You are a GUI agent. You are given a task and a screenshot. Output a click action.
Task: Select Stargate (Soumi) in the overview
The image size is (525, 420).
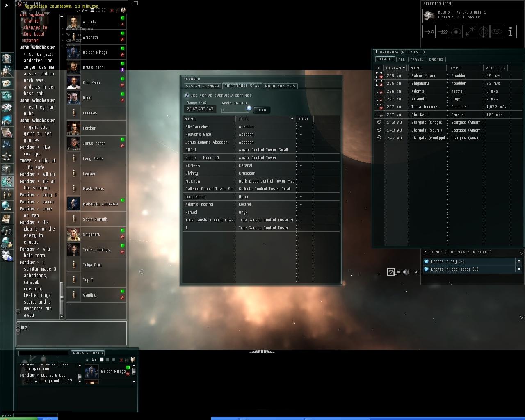click(449, 130)
